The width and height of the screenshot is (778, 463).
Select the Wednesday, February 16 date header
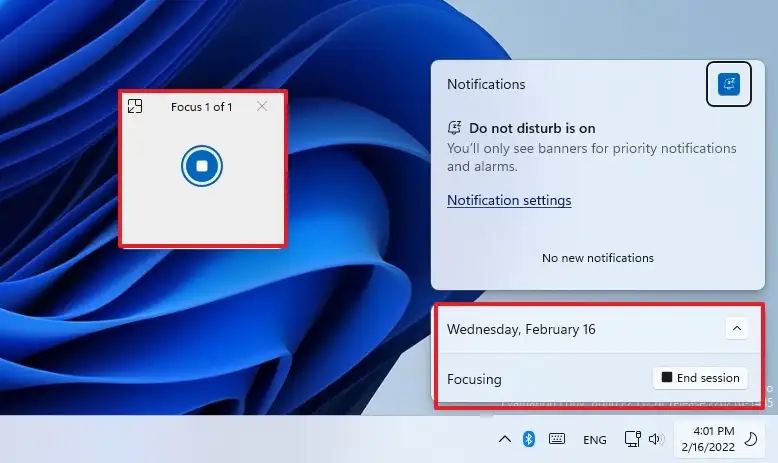click(521, 329)
